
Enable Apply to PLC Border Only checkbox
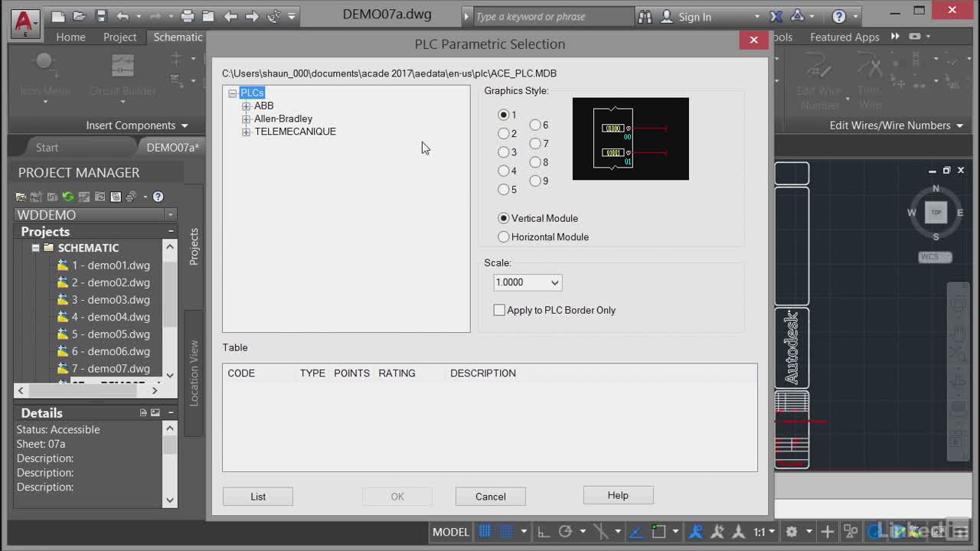pyautogui.click(x=499, y=310)
